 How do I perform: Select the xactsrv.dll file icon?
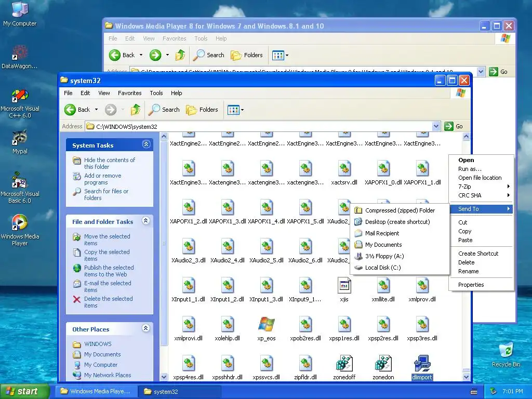pyautogui.click(x=344, y=168)
